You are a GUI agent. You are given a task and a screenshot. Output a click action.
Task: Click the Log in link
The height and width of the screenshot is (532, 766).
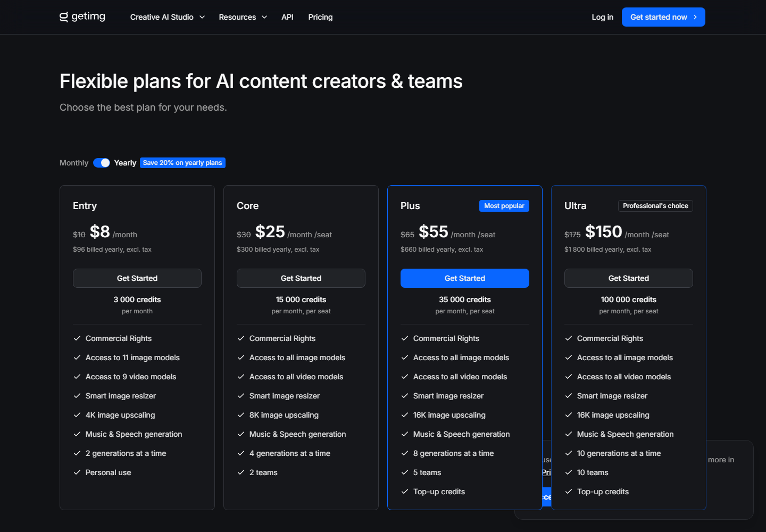pos(602,17)
